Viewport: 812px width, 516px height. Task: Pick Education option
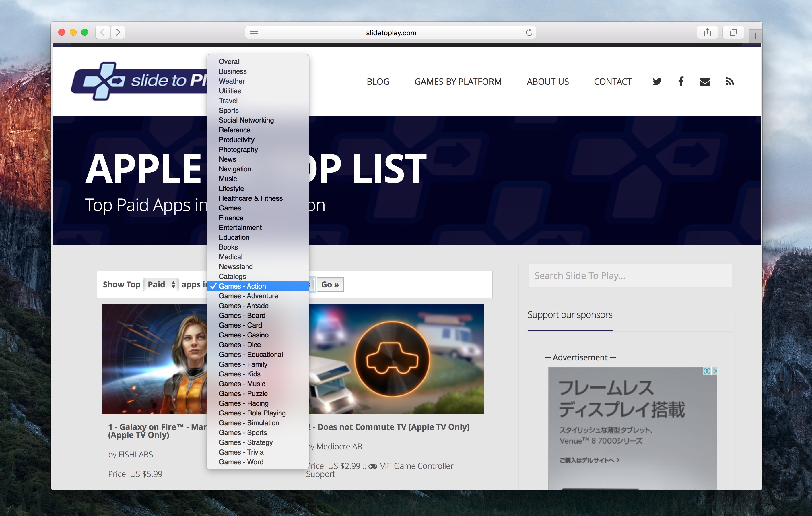coord(258,237)
